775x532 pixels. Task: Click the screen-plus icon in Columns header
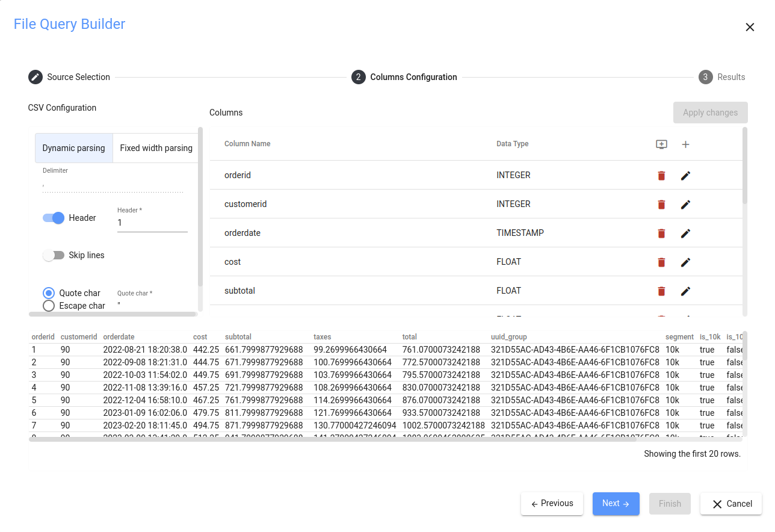point(661,144)
